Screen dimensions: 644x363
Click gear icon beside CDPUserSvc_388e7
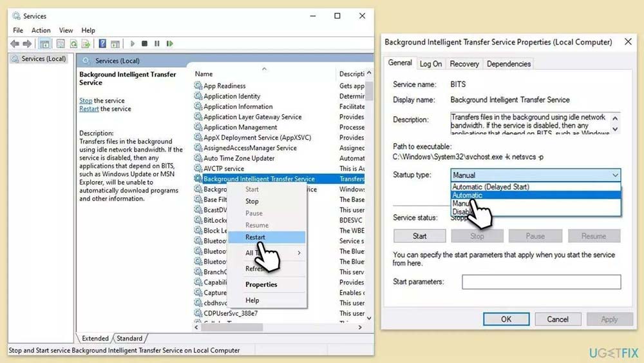[198, 313]
